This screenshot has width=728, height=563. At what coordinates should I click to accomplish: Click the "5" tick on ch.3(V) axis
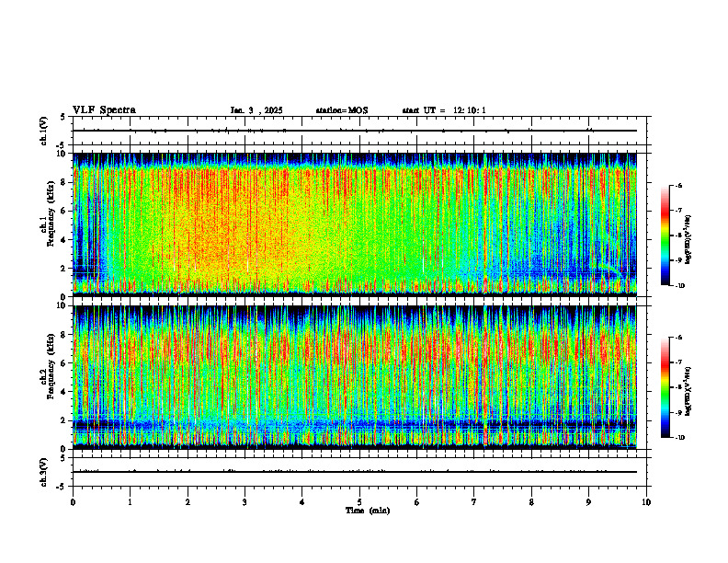click(63, 459)
